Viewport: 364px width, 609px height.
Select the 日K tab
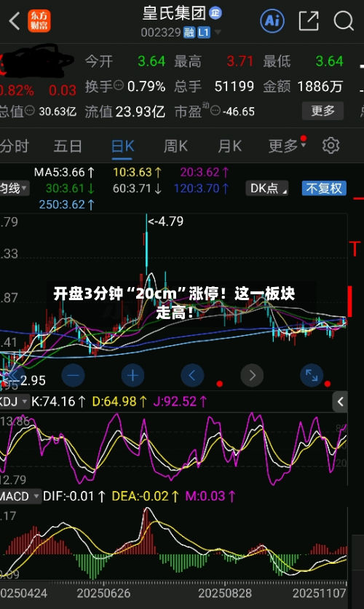[x=122, y=146]
